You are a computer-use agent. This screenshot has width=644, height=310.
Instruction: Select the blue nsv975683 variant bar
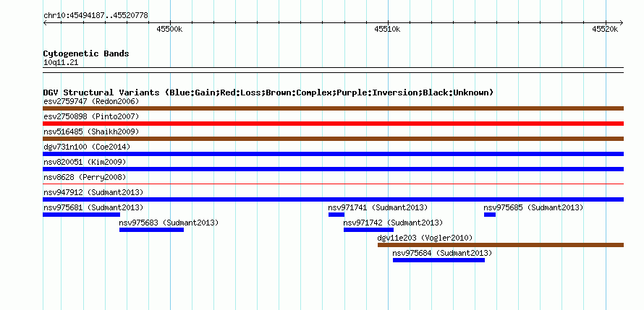pyautogui.click(x=151, y=230)
